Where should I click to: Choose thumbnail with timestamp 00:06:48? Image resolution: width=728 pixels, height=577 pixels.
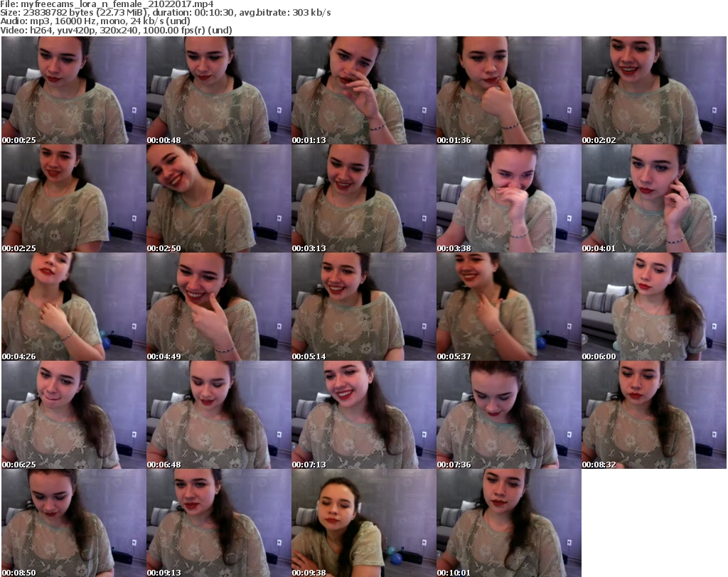pyautogui.click(x=219, y=415)
